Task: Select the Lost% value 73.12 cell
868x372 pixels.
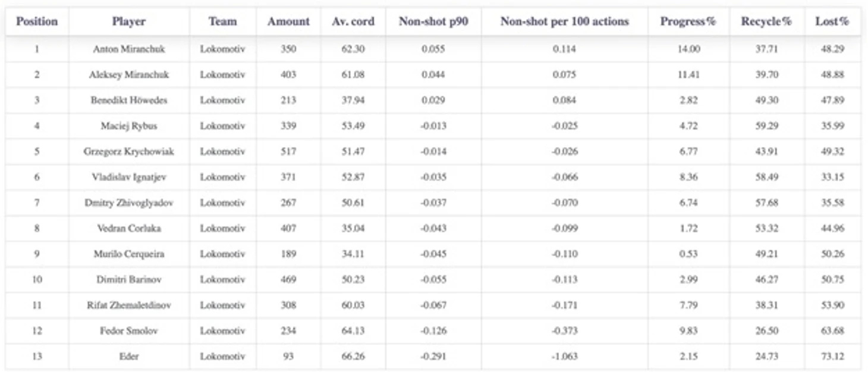Action: [832, 357]
